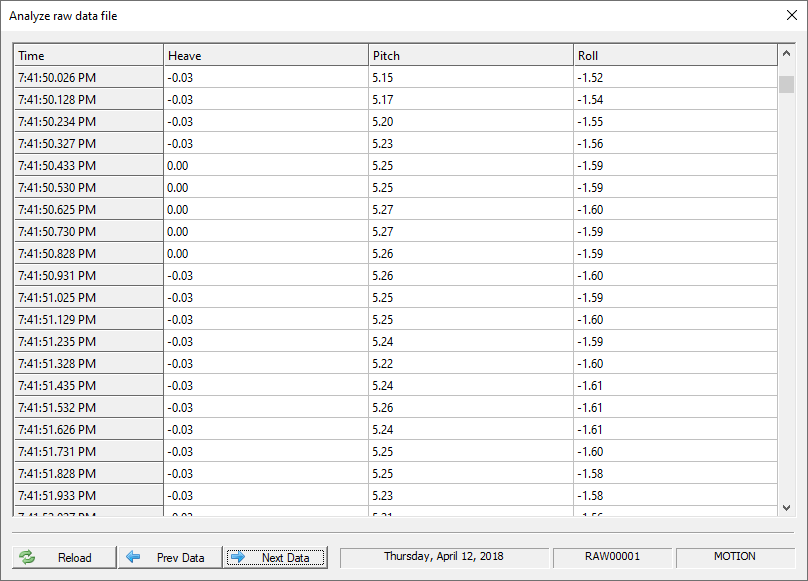
Task: Click the green Reload arrows icon
Action: pos(27,557)
